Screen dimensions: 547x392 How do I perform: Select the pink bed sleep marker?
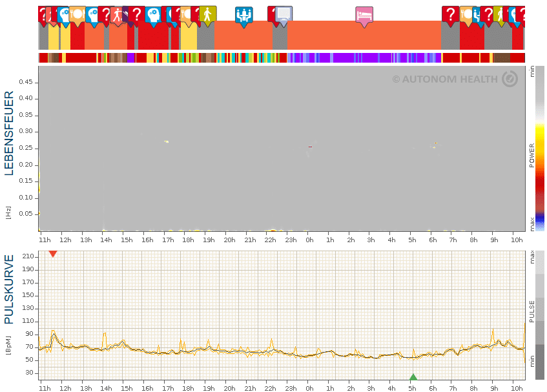click(x=364, y=15)
